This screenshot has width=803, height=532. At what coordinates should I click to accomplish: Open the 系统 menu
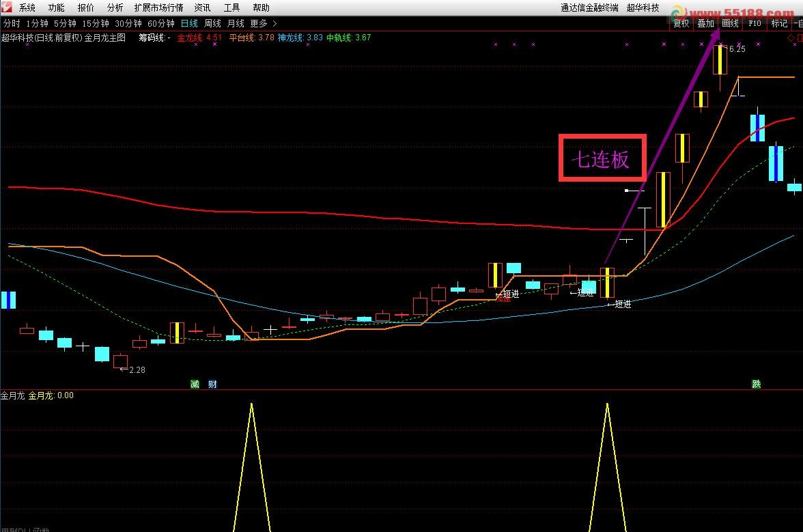pyautogui.click(x=27, y=8)
